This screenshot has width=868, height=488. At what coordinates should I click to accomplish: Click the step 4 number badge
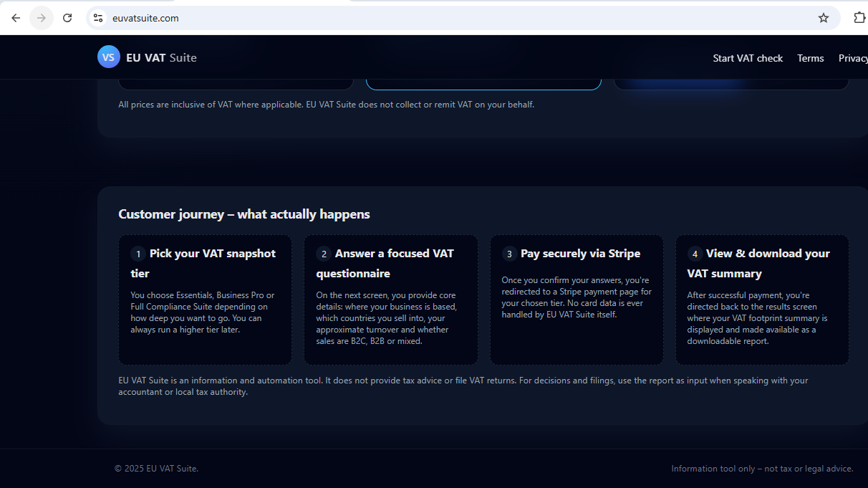pos(695,254)
